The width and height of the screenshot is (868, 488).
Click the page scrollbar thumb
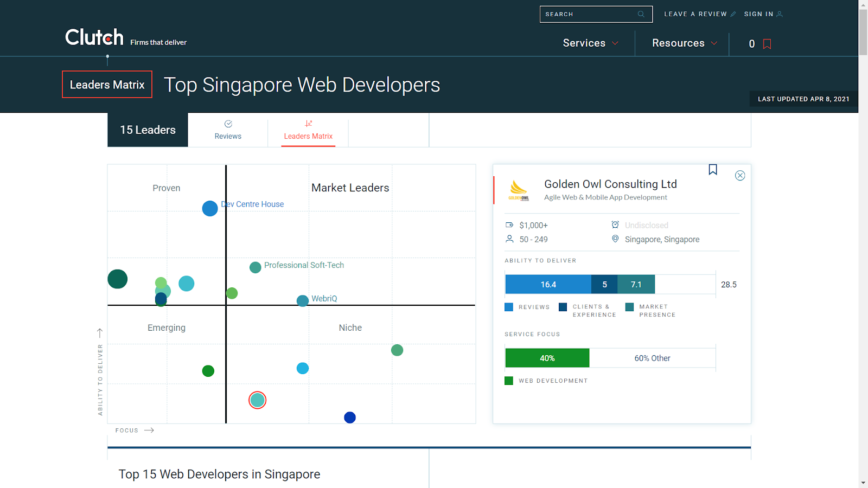point(863,32)
